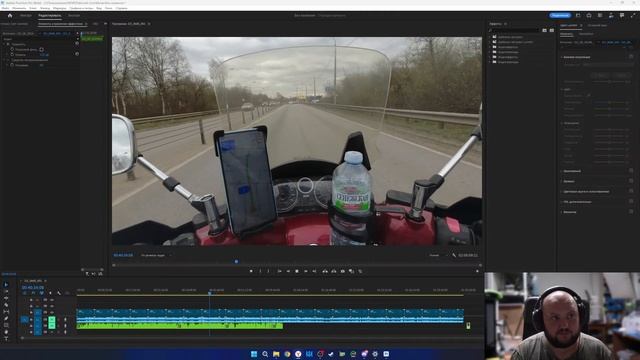Toggle the Vignette section checkbox
640x360 pixels.
[631, 212]
